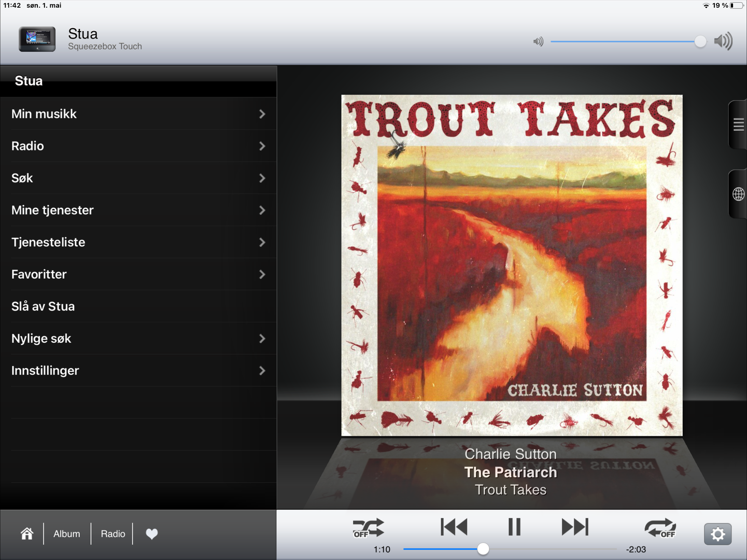Mute using the low volume speaker icon

point(539,41)
